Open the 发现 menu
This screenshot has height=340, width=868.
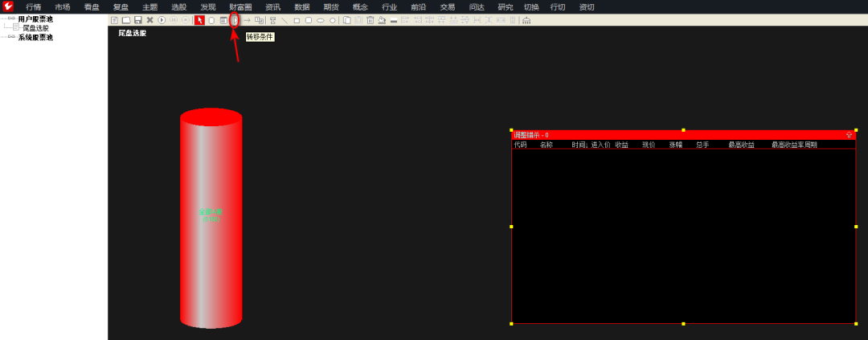point(208,7)
